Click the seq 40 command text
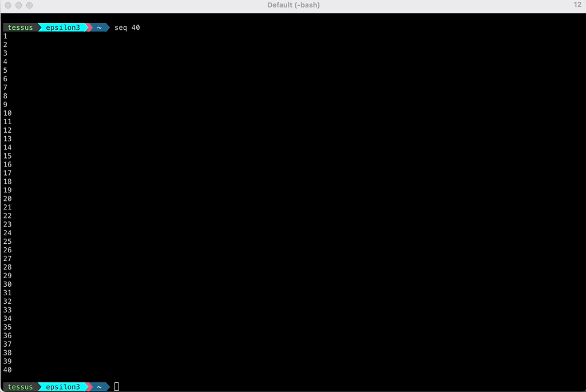Screen dimensions: 586x392 127,27
